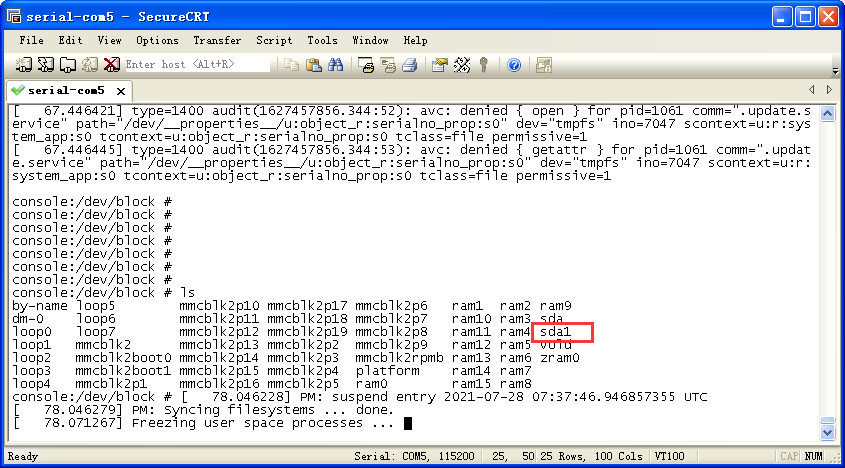Click the Paste clipboard toolbar icon
The image size is (845, 468).
pos(313,65)
